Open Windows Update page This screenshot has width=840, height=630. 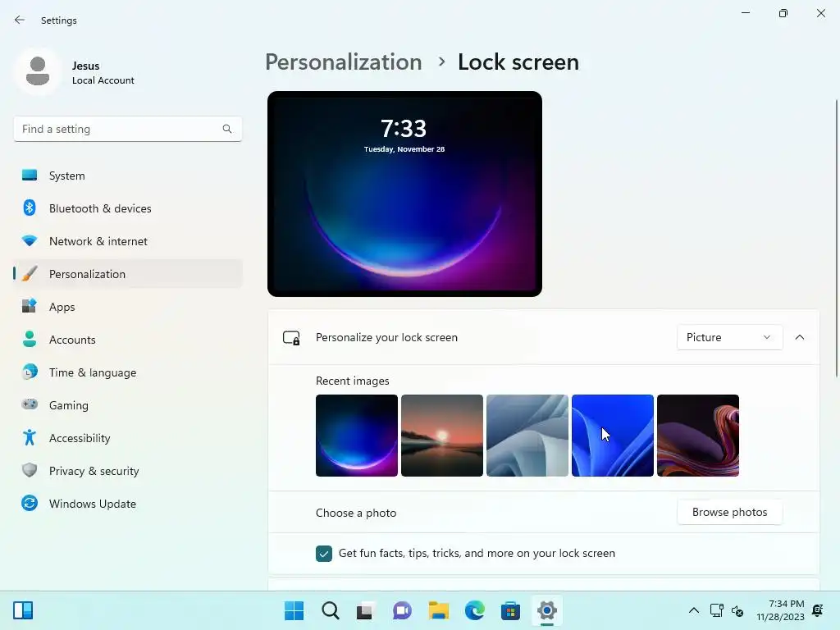[128, 503]
